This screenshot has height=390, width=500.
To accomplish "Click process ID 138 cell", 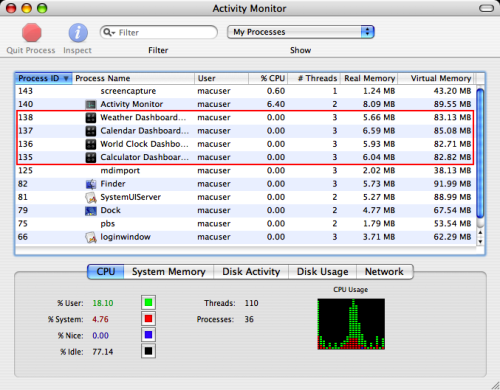I will point(26,117).
